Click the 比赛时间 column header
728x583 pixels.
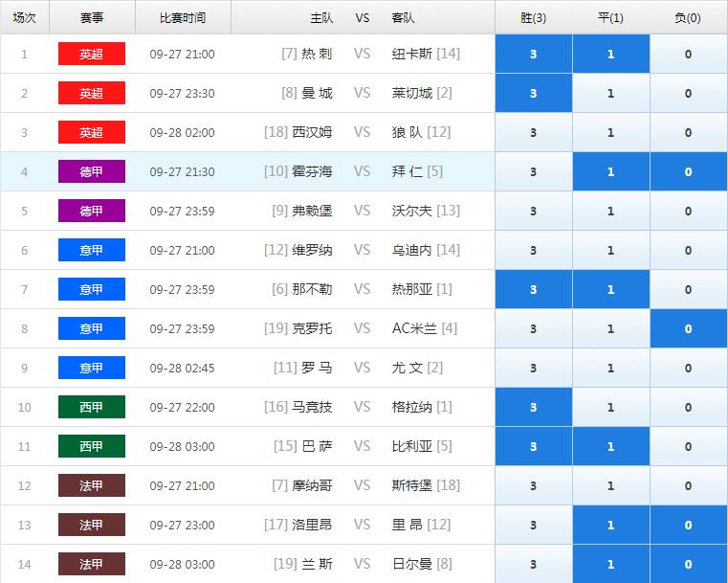click(x=183, y=18)
